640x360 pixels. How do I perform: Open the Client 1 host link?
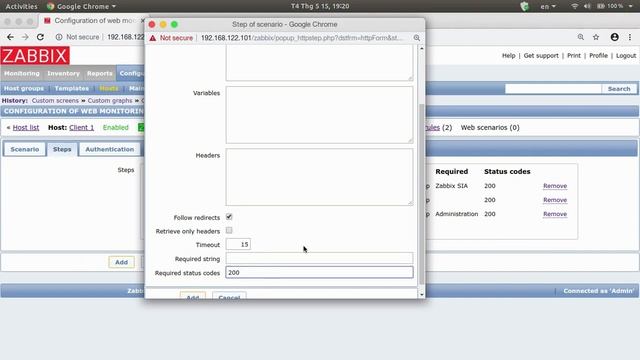(81, 127)
